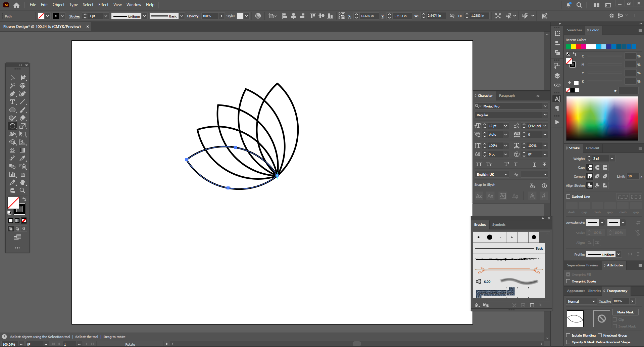The width and height of the screenshot is (644, 347).
Task: Select the Basic brush in Brushes panel
Action: pyautogui.click(x=509, y=249)
